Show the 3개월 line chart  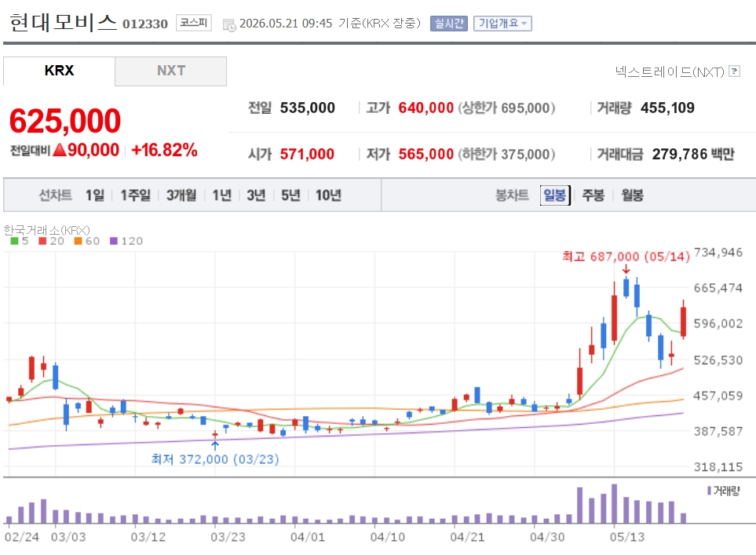(181, 195)
